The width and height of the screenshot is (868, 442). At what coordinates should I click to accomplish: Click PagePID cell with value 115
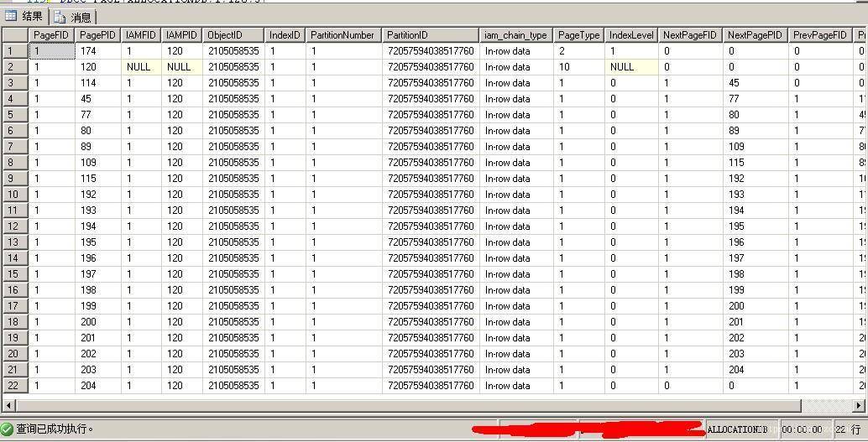coord(98,178)
